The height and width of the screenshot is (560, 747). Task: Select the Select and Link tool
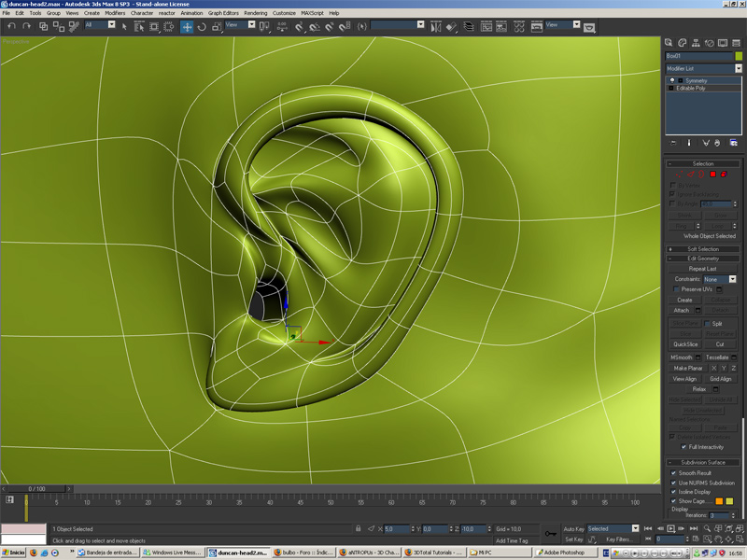[x=43, y=26]
